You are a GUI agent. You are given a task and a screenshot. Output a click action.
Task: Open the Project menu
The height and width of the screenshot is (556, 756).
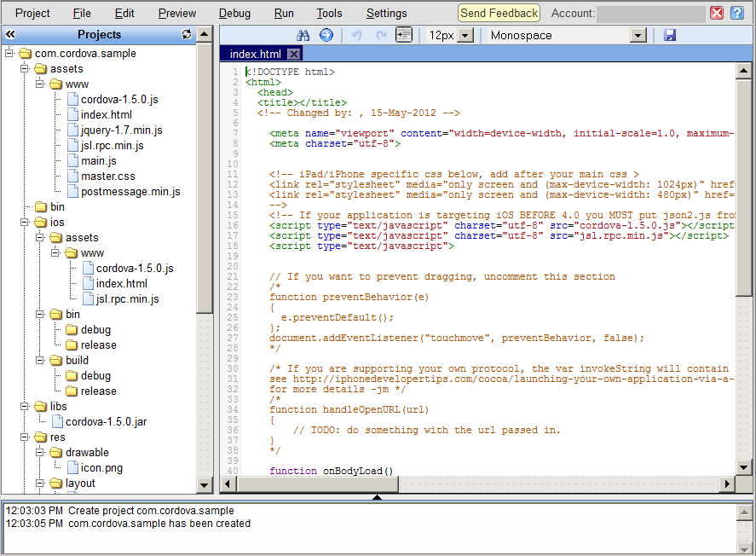[32, 13]
